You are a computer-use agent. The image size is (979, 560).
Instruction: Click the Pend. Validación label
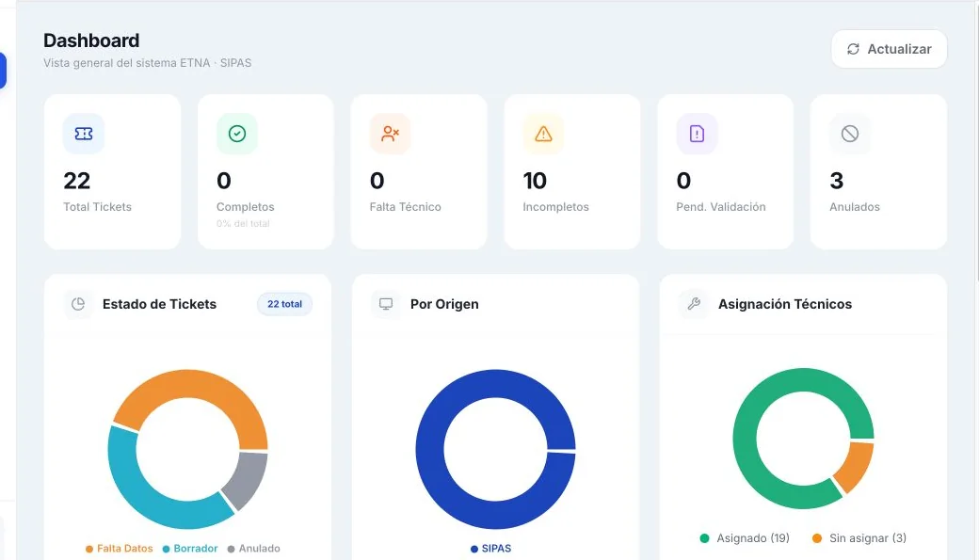720,207
